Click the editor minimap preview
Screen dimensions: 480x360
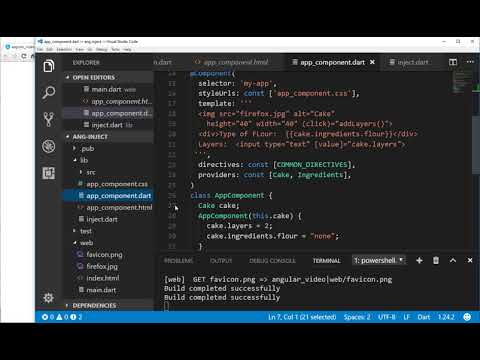coord(462,82)
